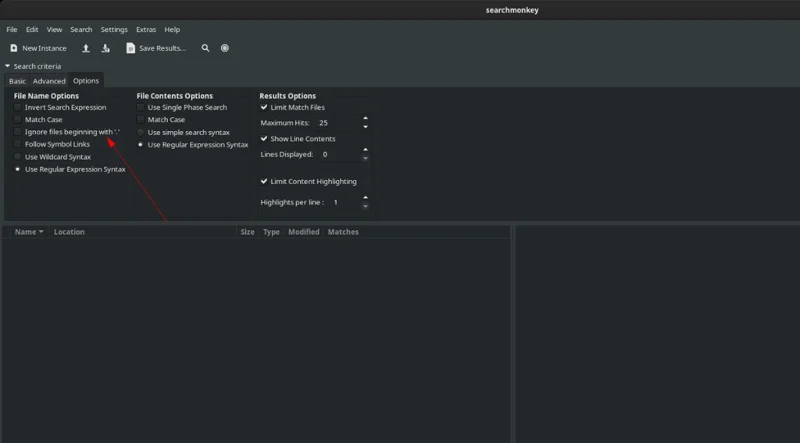Click the upload arrow toolbar icon
Image resolution: width=800 pixels, height=443 pixels.
click(x=86, y=48)
